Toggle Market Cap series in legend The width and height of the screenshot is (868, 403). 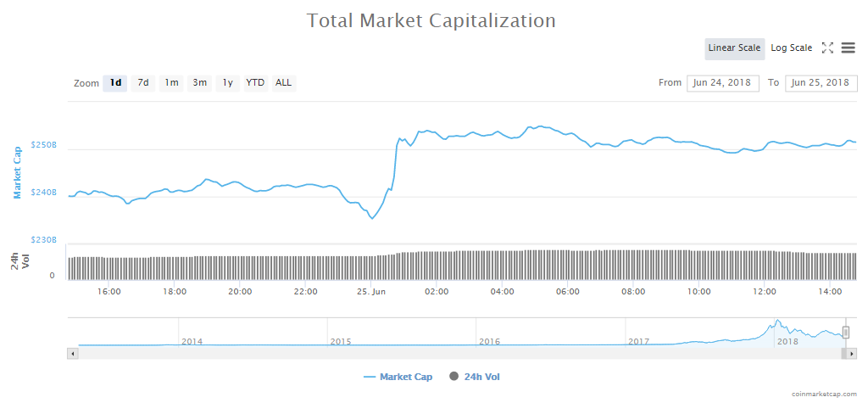coord(398,377)
